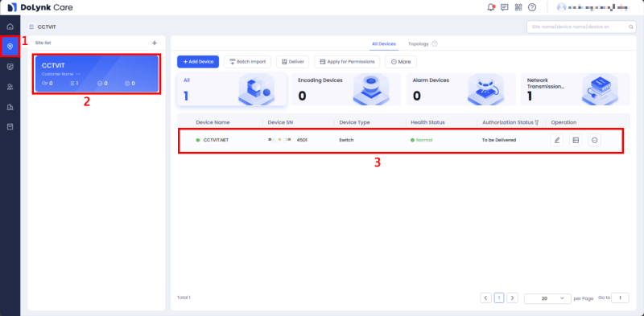This screenshot has width=644, height=316.
Task: Open more operations circle icon for CCTVIT.NET
Action: coord(594,140)
